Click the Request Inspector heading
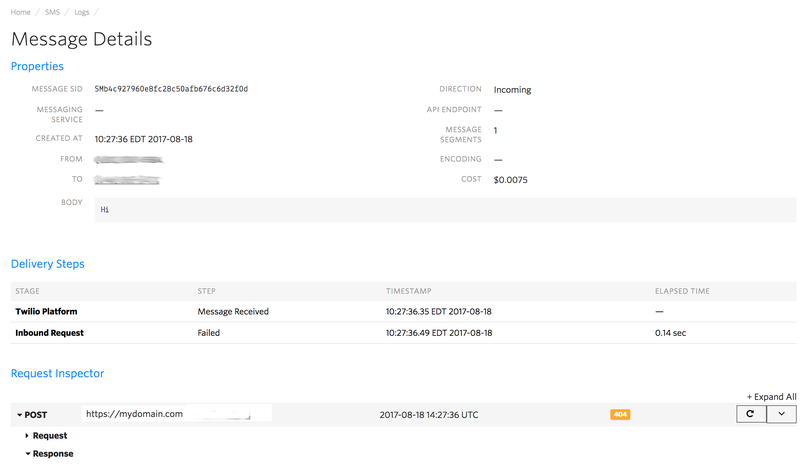The image size is (800, 464). [x=57, y=373]
